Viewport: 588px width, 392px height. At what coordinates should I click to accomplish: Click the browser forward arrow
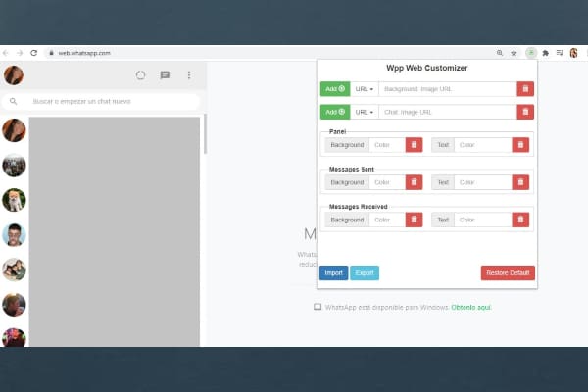(20, 53)
